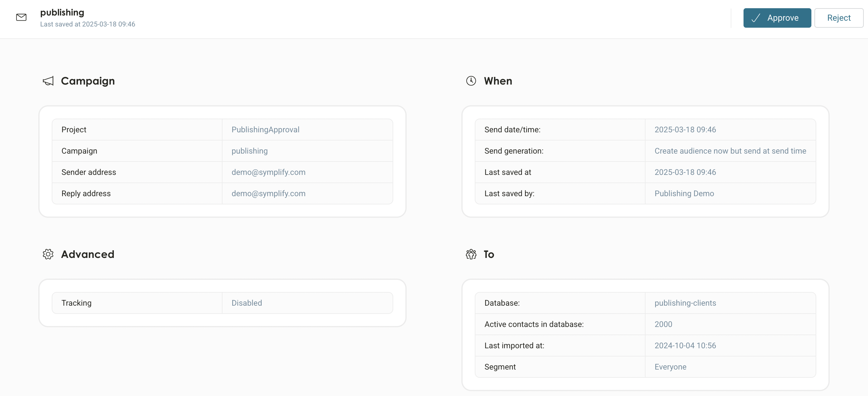Click the 'Last saved by:' label

tap(509, 193)
